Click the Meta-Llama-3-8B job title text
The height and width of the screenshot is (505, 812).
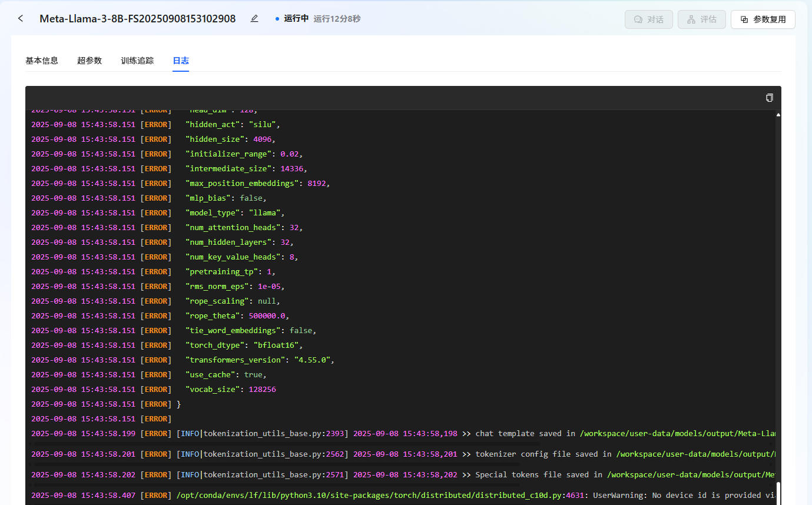point(138,19)
